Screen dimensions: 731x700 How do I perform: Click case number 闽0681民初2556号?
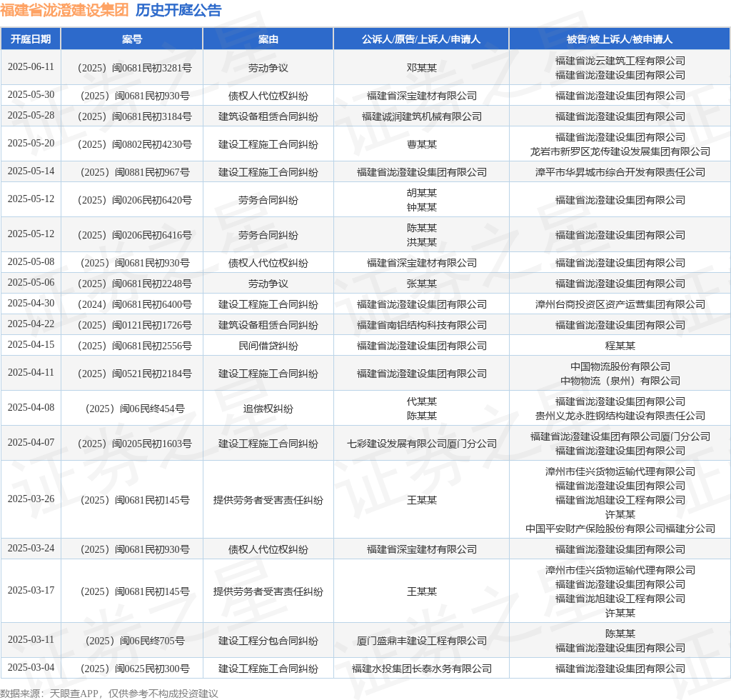click(x=135, y=346)
